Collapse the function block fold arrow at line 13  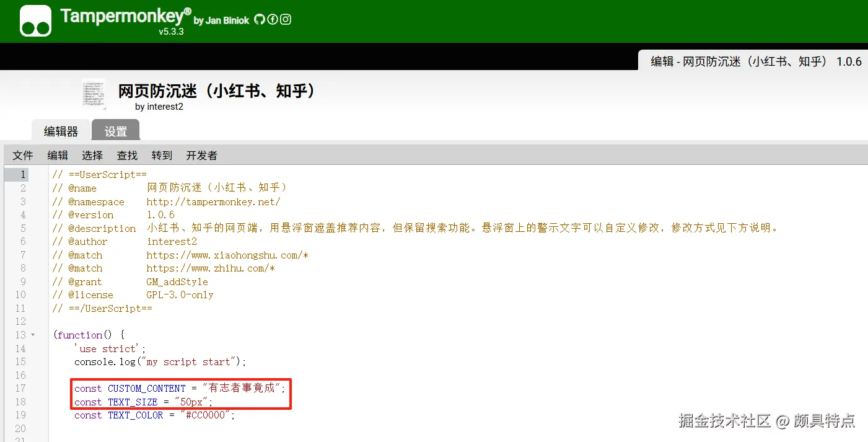(x=33, y=335)
